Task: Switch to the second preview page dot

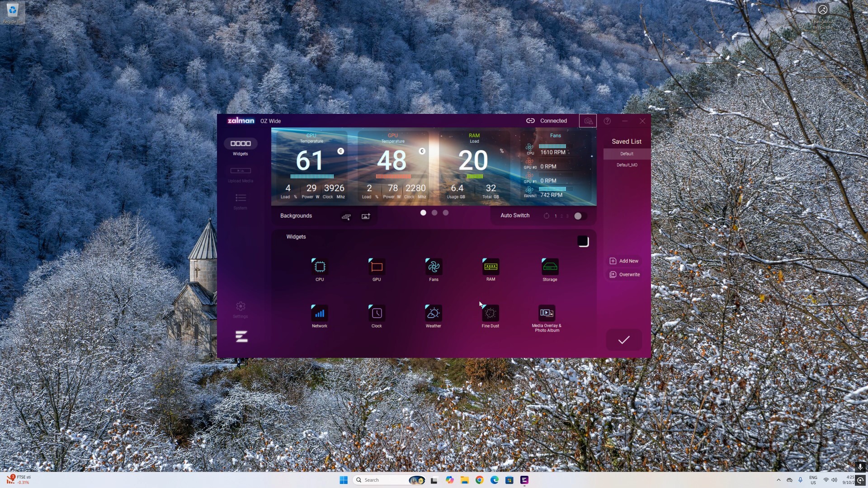Action: [434, 213]
